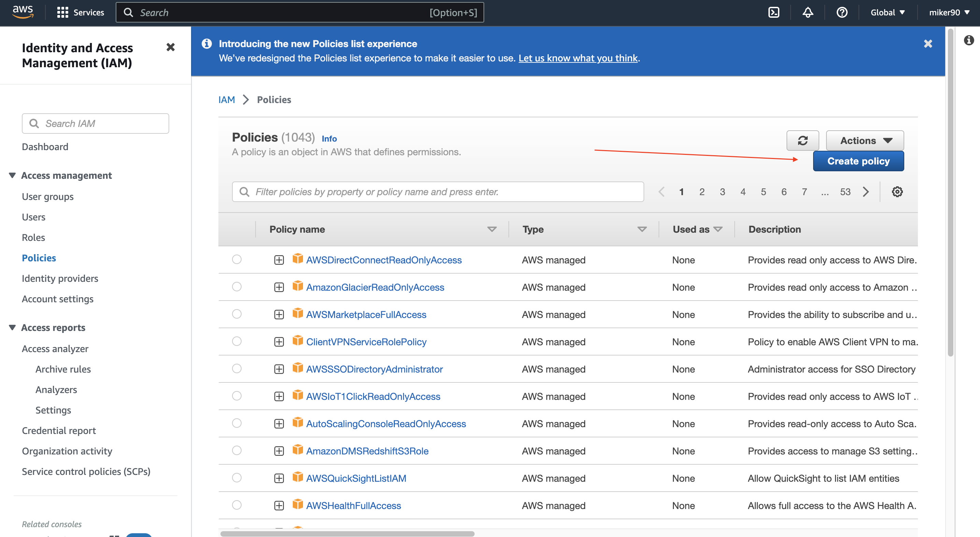Refresh the policies list
980x537 pixels.
coord(802,141)
